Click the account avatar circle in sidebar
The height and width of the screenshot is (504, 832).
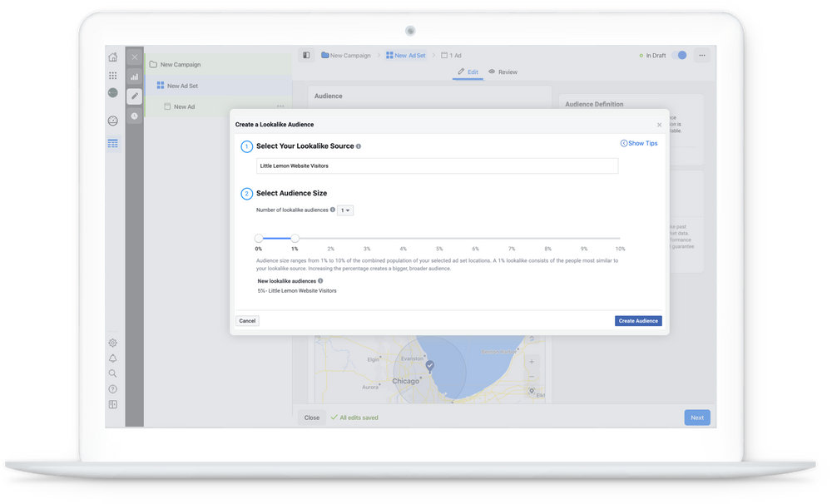(112, 93)
